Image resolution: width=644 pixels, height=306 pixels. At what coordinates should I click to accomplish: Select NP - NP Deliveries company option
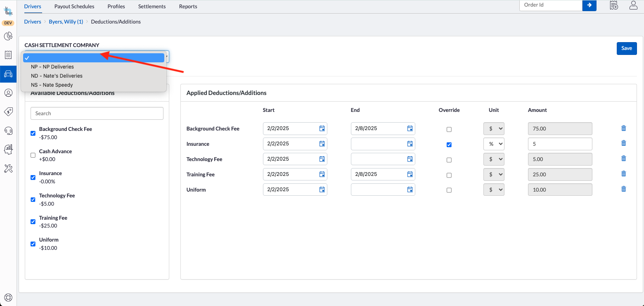(x=94, y=67)
